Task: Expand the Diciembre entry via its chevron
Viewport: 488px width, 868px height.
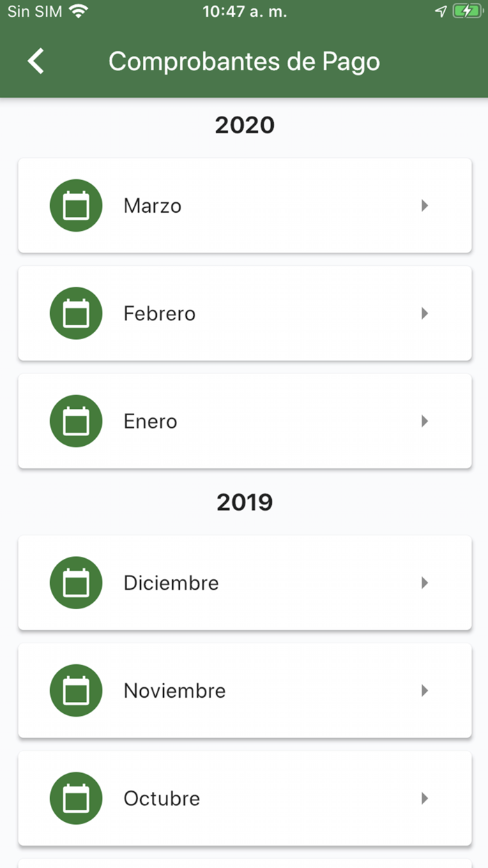Action: [425, 583]
